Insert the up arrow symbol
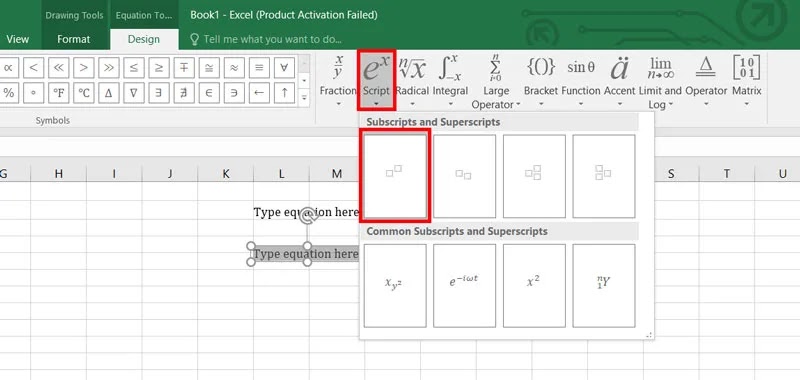The image size is (800, 380). coord(284,93)
